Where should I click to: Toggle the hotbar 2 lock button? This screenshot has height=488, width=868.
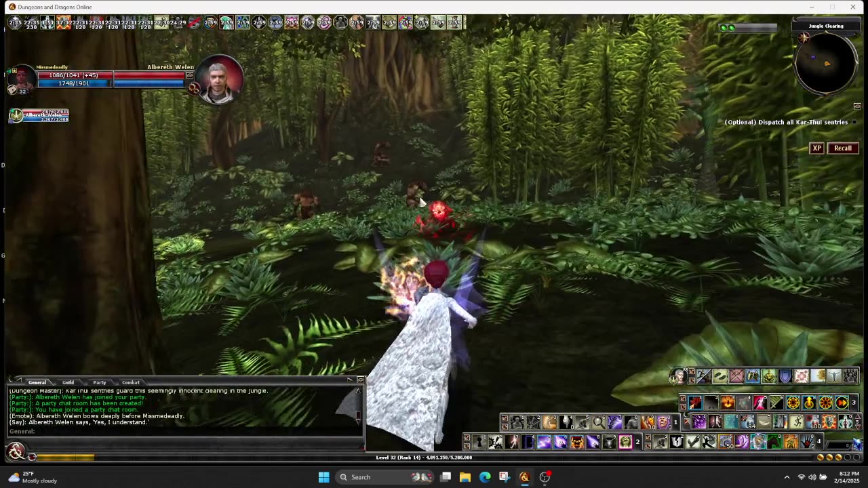[x=467, y=437]
